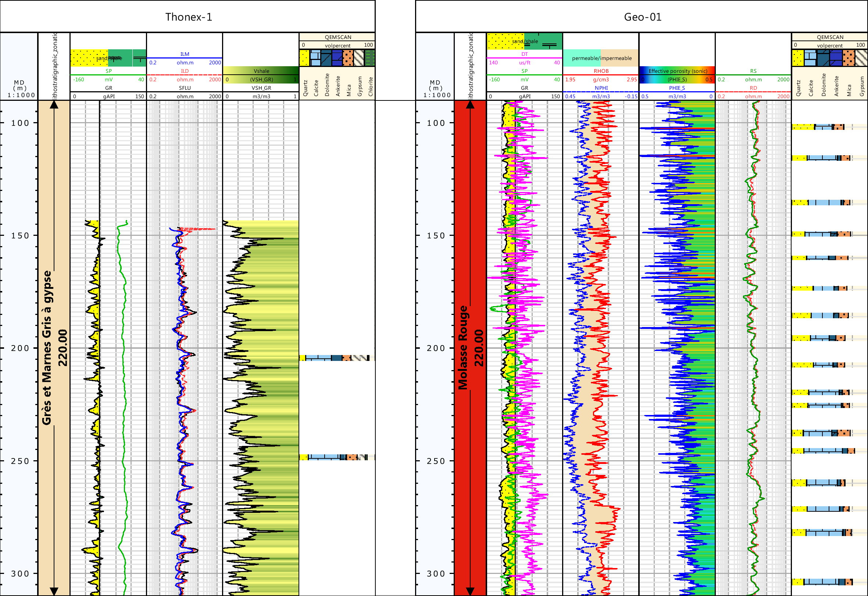The image size is (868, 596).
Task: Select the ILD curve header in Thonex-1
Action: pyautogui.click(x=185, y=71)
